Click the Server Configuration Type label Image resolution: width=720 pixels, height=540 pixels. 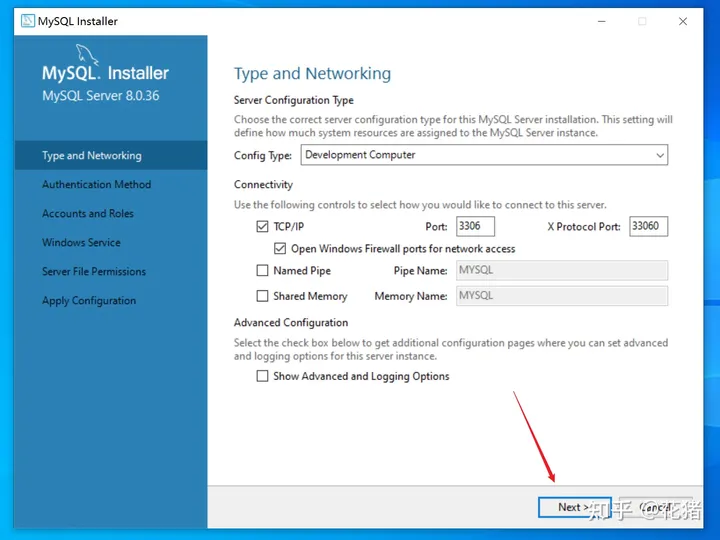[x=294, y=100]
